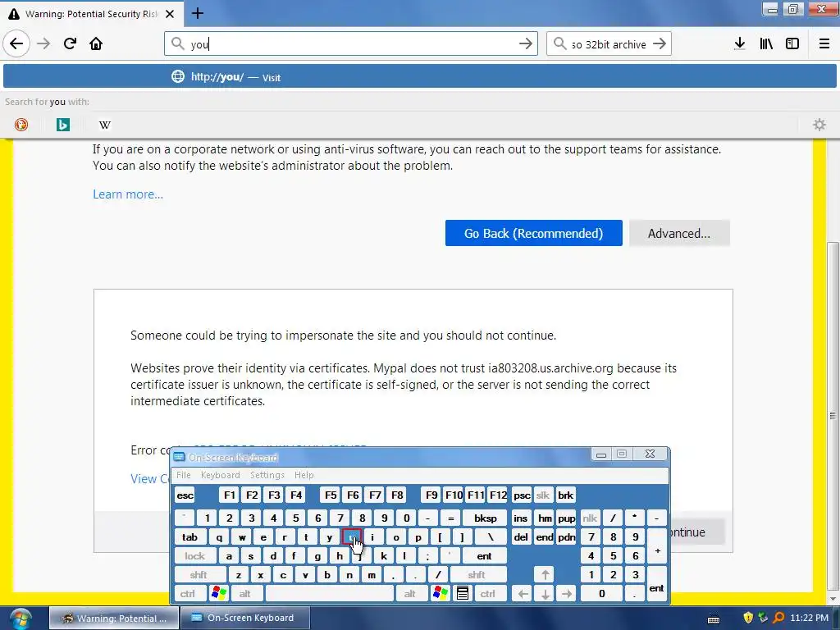The width and height of the screenshot is (840, 630).
Task: Open the Downloads arrow icon
Action: 740,43
